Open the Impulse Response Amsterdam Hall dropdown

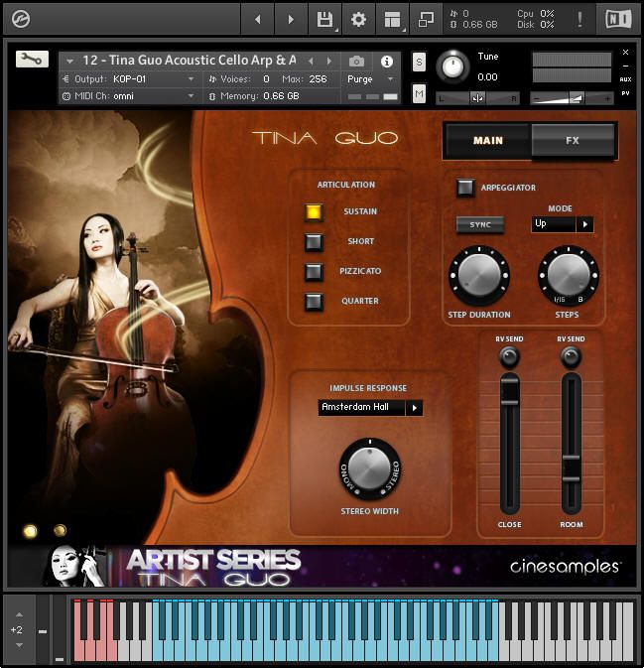tap(414, 408)
